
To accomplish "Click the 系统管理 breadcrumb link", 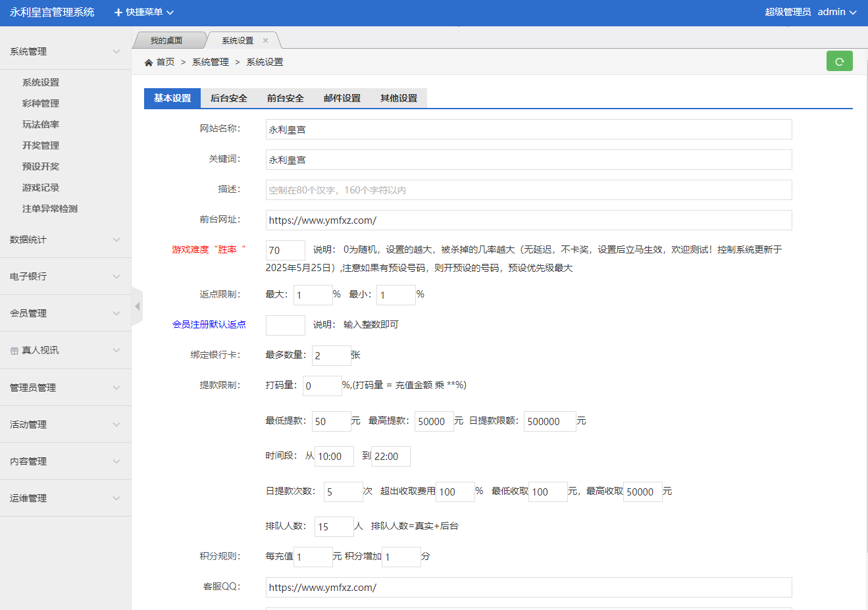I will 211,62.
